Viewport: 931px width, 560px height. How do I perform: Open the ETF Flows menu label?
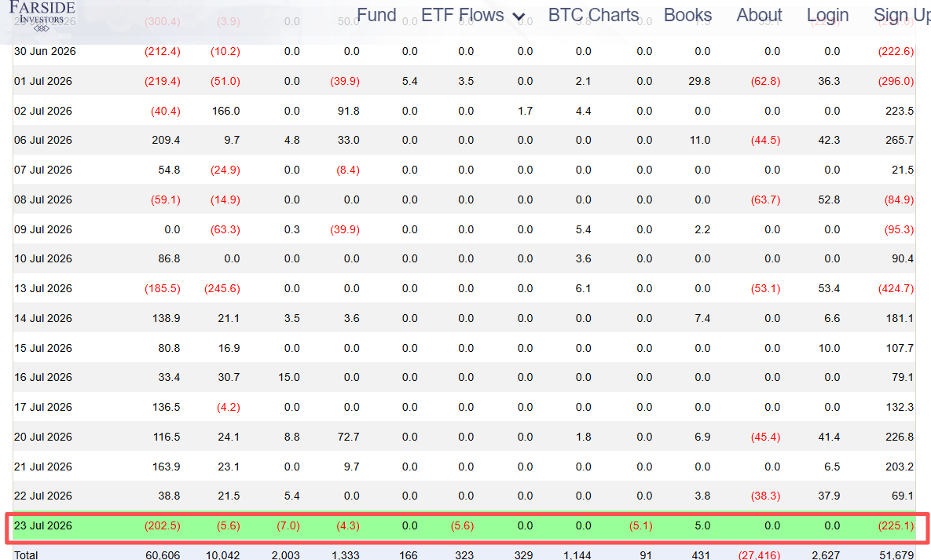pos(463,15)
